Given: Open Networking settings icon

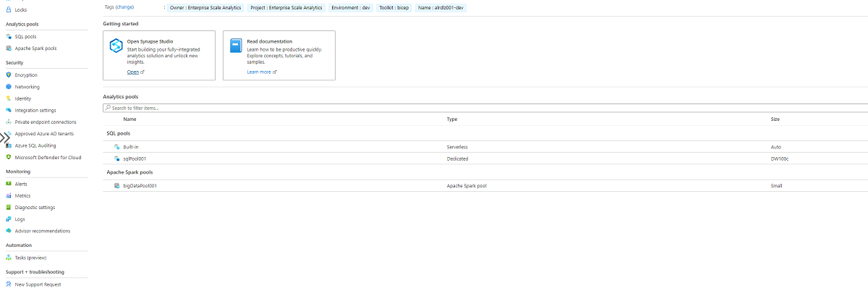Looking at the screenshot, I should click(x=9, y=87).
